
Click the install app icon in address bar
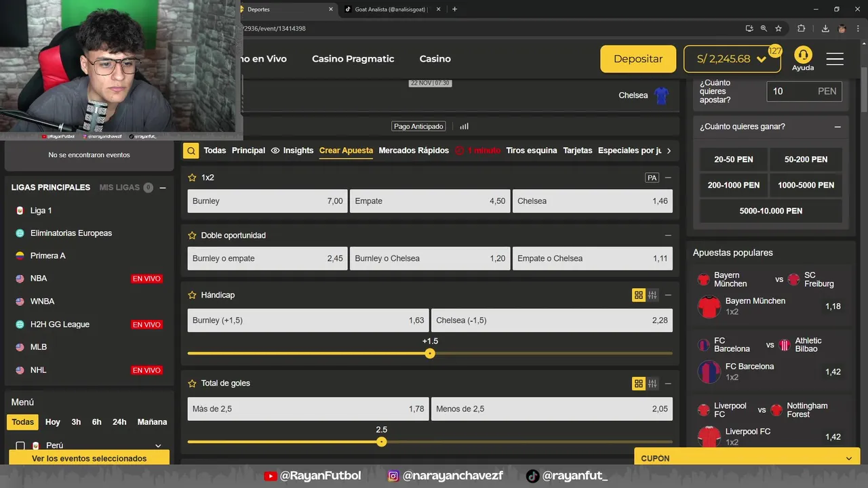coord(749,28)
